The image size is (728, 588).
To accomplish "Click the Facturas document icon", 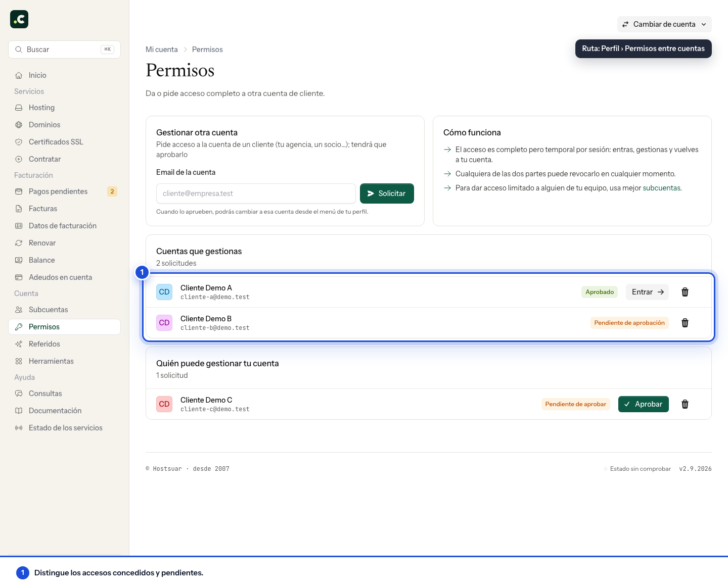I will coord(19,209).
